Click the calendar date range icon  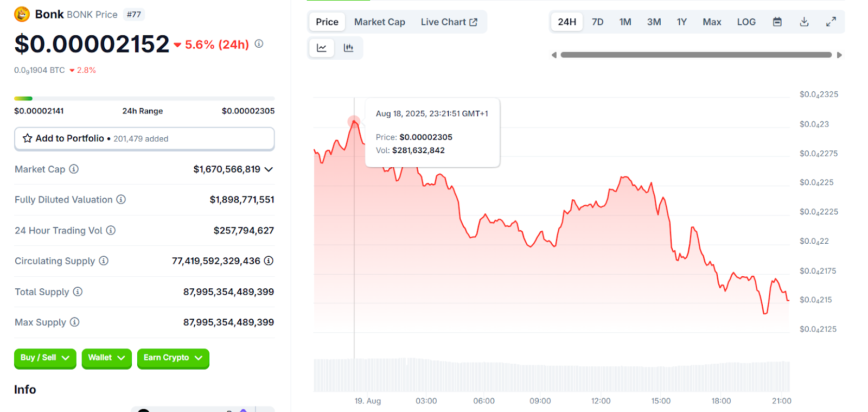(x=777, y=22)
